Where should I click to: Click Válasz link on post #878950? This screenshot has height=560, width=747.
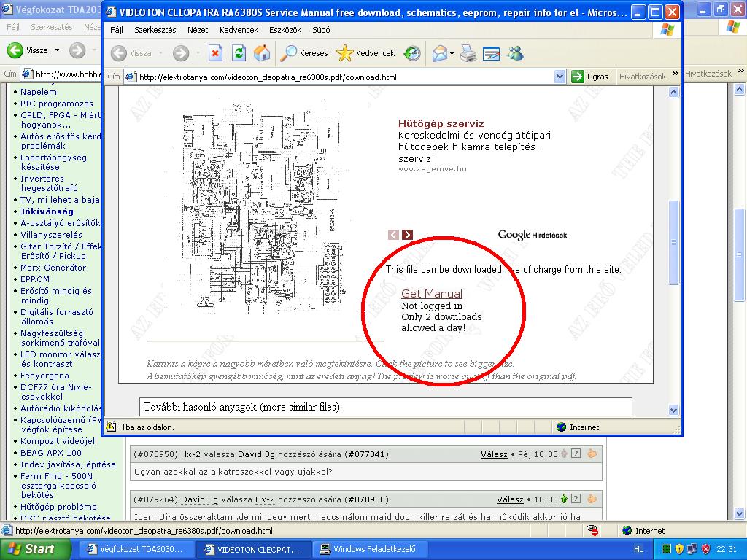point(494,454)
